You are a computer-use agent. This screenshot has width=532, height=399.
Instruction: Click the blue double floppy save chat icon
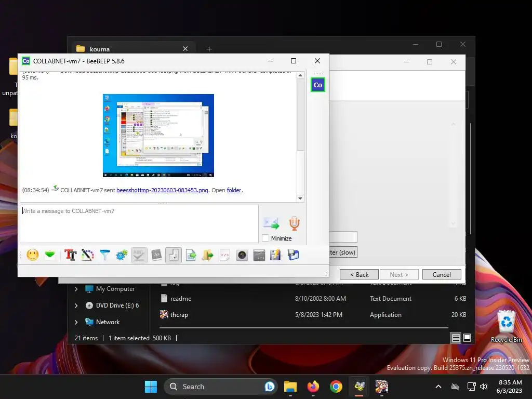point(293,255)
